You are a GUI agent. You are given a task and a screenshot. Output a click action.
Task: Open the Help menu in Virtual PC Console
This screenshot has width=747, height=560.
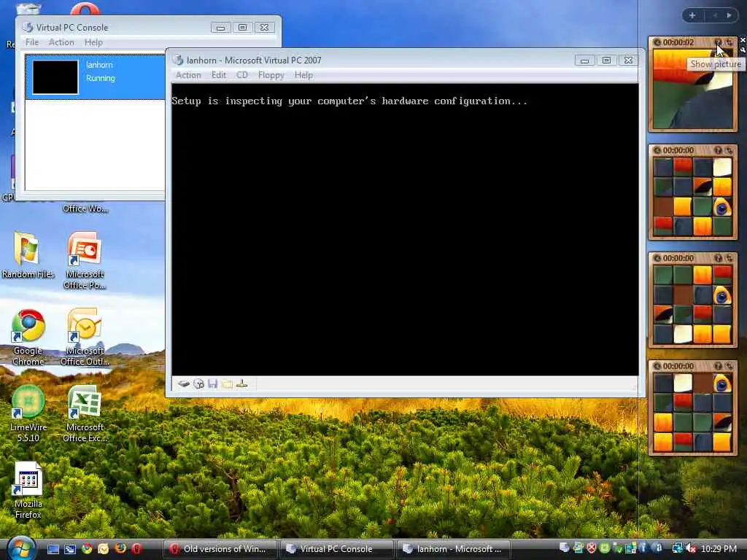coord(93,42)
